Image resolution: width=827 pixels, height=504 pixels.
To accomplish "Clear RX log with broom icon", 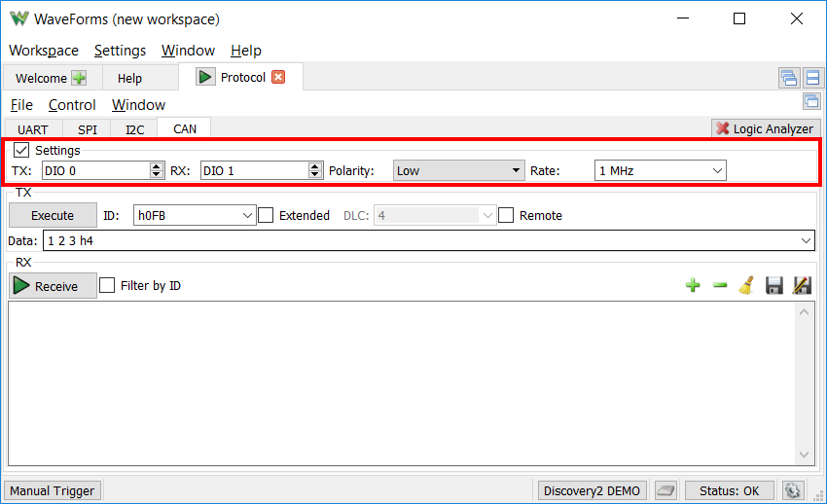I will point(747,286).
